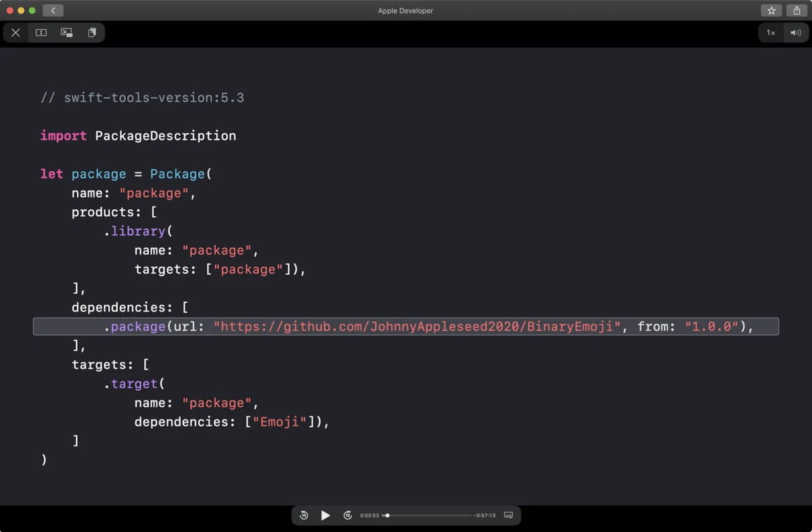Copy code with clipboard icon
Screen dimensions: 812x532
pos(92,32)
